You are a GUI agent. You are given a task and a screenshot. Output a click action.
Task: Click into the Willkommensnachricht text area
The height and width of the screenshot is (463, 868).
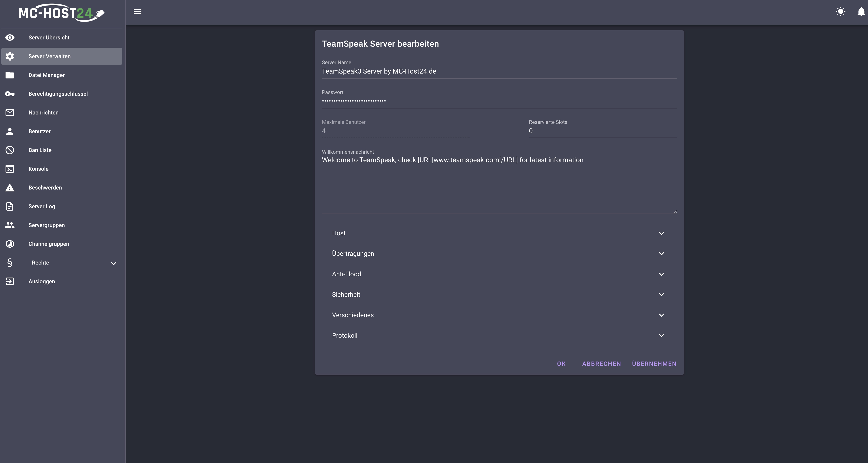click(x=499, y=184)
